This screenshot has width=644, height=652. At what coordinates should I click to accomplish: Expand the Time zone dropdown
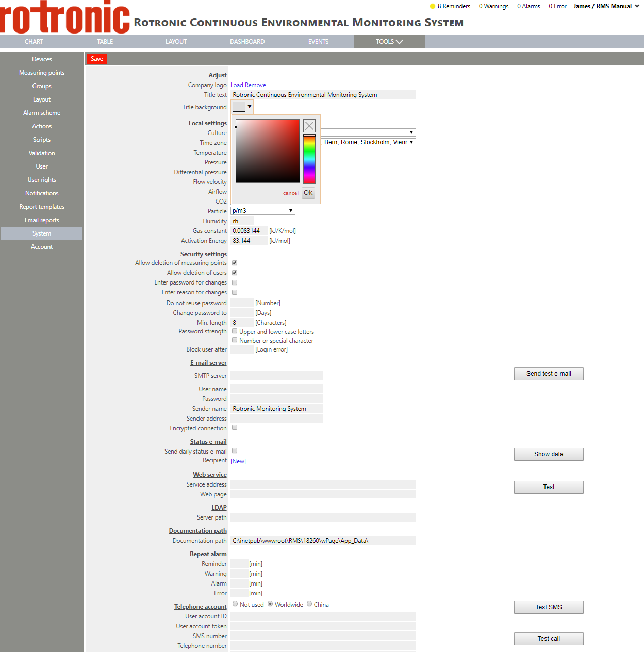411,142
